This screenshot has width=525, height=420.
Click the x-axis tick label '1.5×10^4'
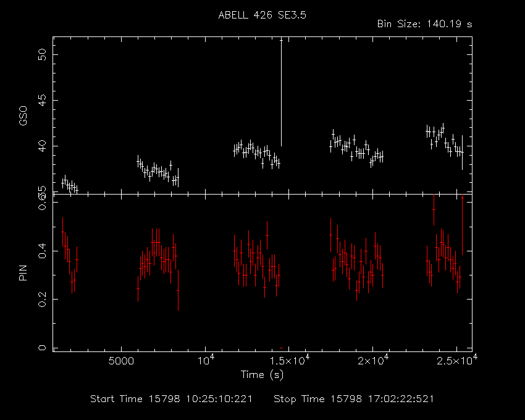(x=289, y=360)
